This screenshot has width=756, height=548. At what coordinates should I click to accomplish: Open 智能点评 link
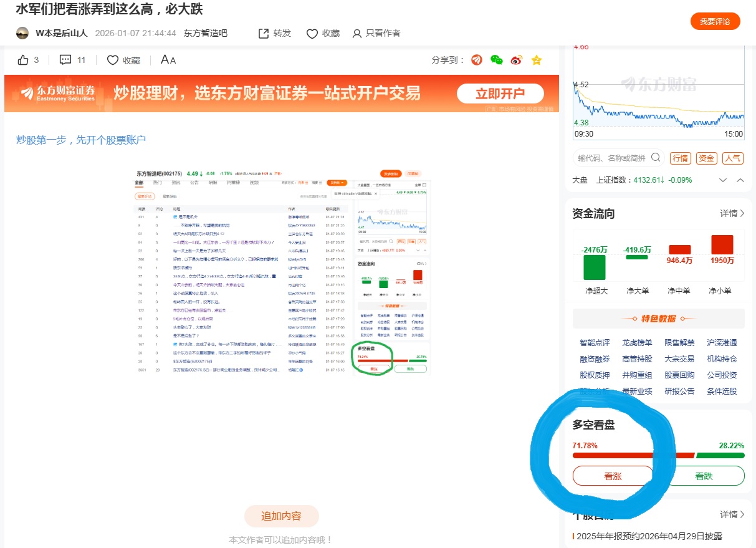pos(595,343)
